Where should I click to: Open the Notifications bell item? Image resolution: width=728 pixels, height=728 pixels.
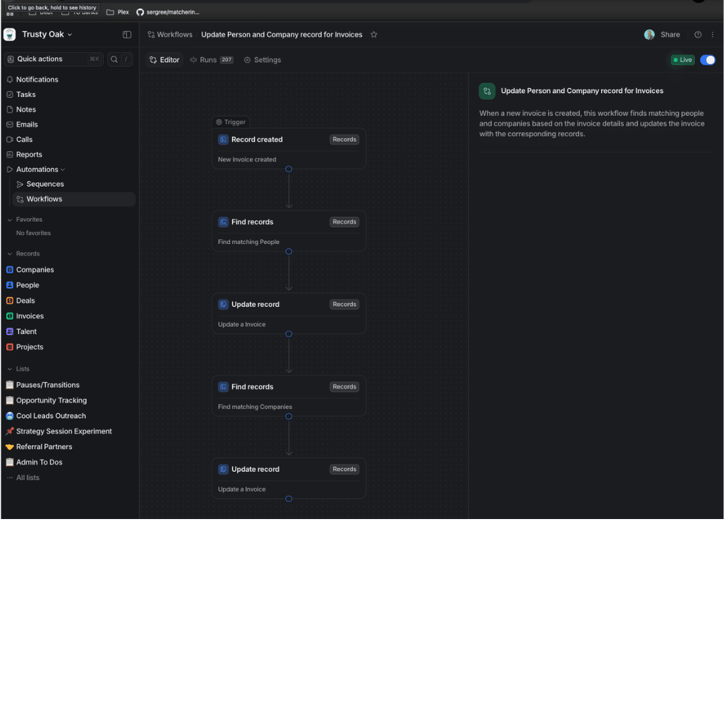coord(37,80)
